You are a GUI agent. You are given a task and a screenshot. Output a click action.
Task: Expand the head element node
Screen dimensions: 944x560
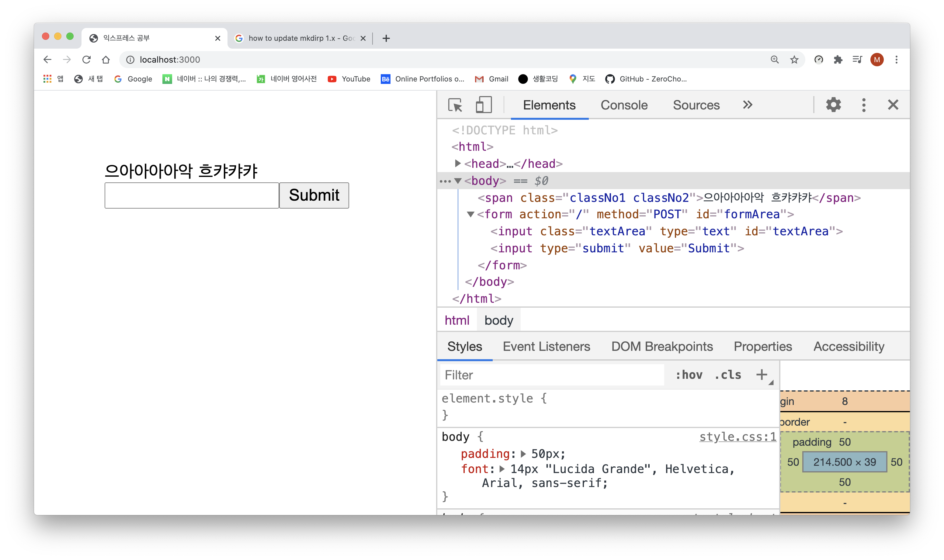click(x=457, y=163)
